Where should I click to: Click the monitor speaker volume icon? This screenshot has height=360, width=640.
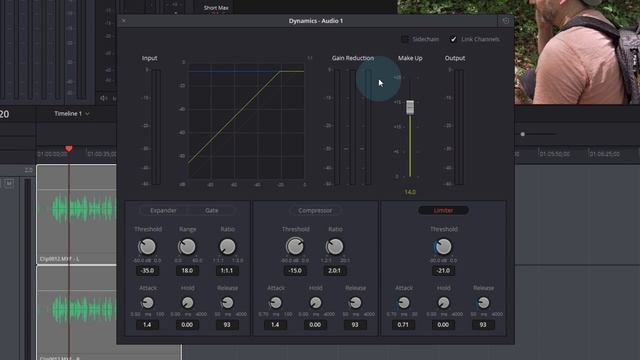104,98
